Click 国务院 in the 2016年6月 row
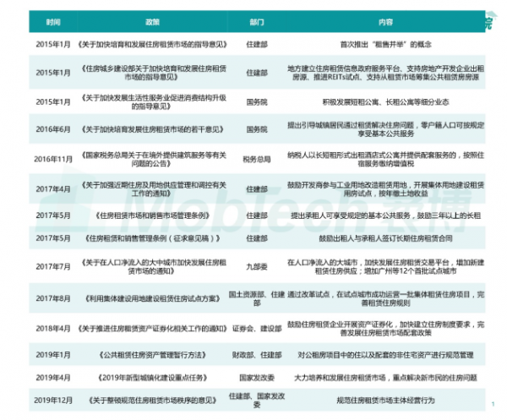 (x=257, y=129)
